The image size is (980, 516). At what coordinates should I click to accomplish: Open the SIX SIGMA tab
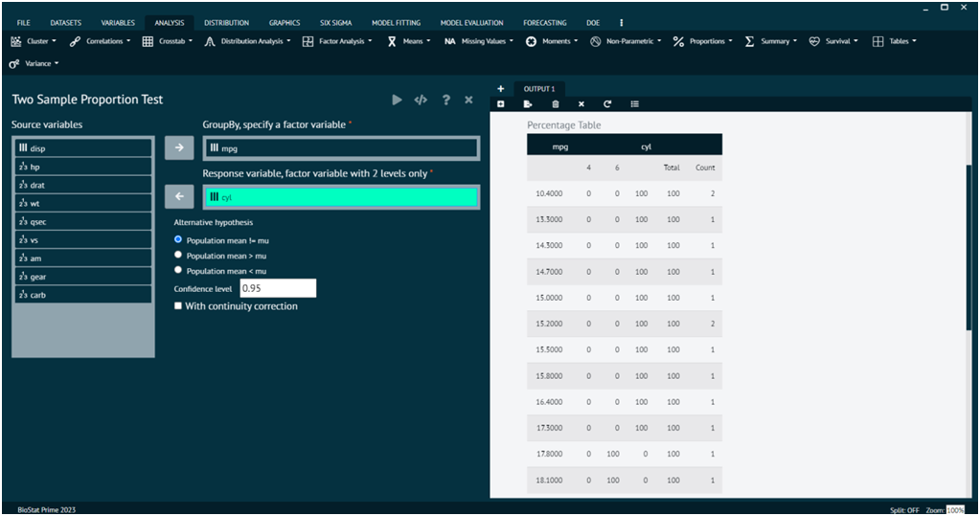336,22
